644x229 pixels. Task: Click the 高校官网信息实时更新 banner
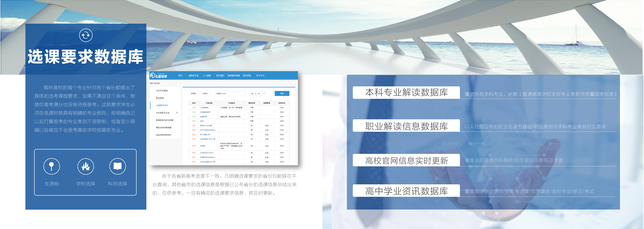406,160
